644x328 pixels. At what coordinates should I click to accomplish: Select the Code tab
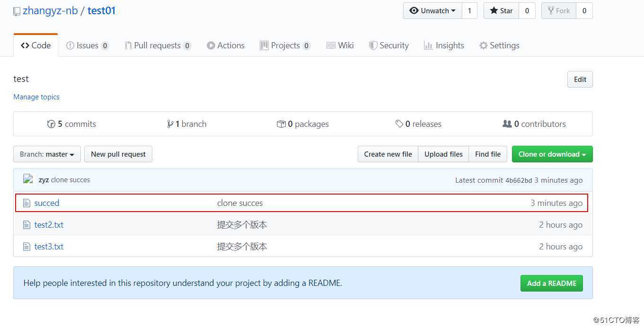pyautogui.click(x=36, y=45)
